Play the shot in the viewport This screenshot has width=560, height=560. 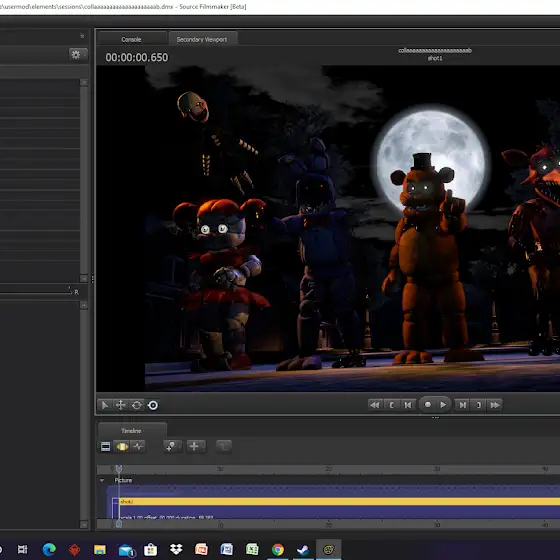point(443,405)
